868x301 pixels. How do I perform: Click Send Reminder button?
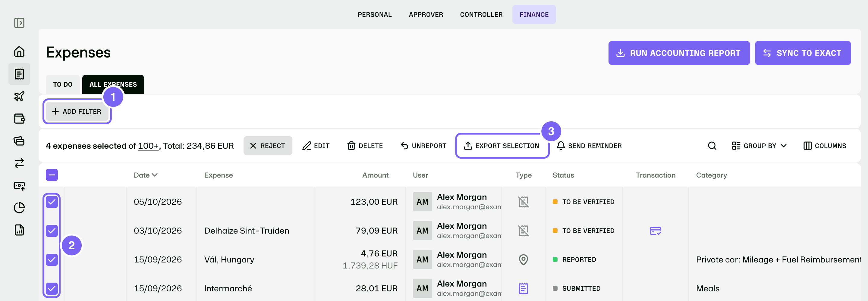coord(589,146)
